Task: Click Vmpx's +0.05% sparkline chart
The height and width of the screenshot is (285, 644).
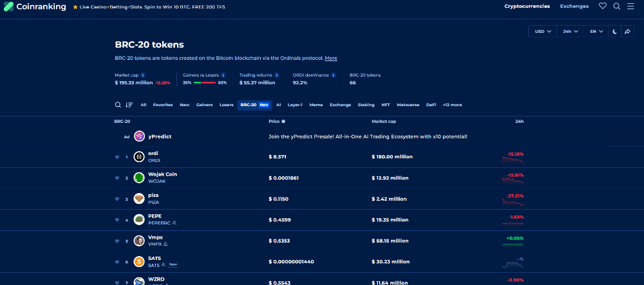Action: (513, 244)
